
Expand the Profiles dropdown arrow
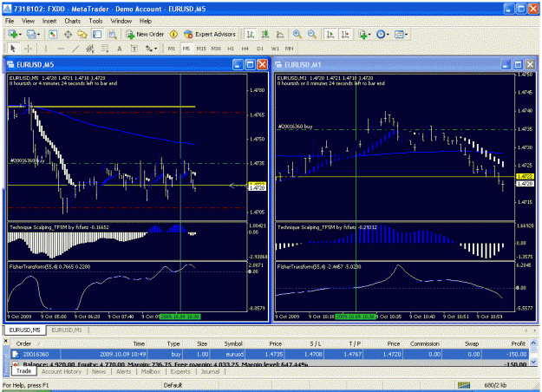tap(38, 35)
